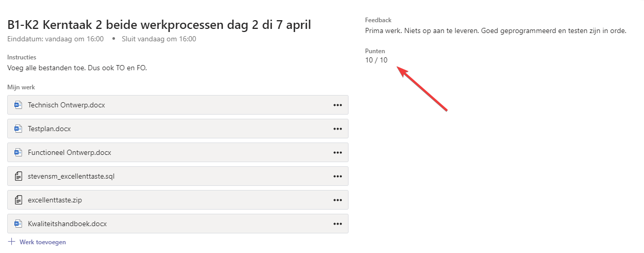Click the Word icon for Kwaliteitshandboek.docx
Screen dimensions: 644x253
18,224
